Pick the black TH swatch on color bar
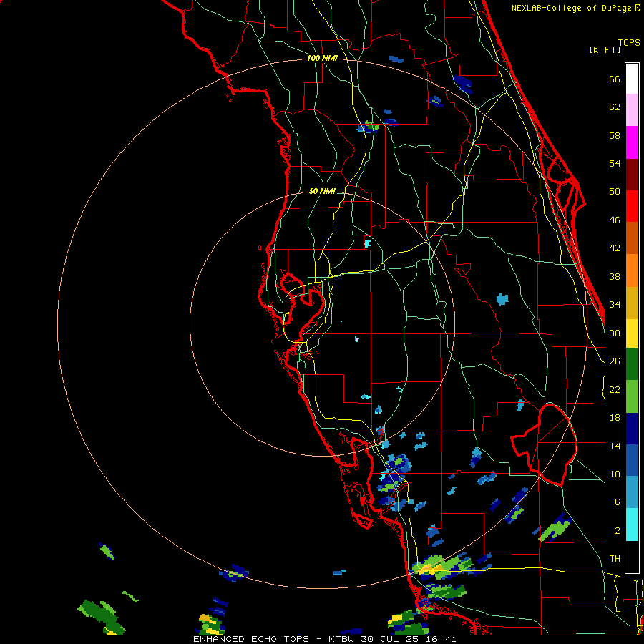This screenshot has width=644, height=644. coord(632,557)
